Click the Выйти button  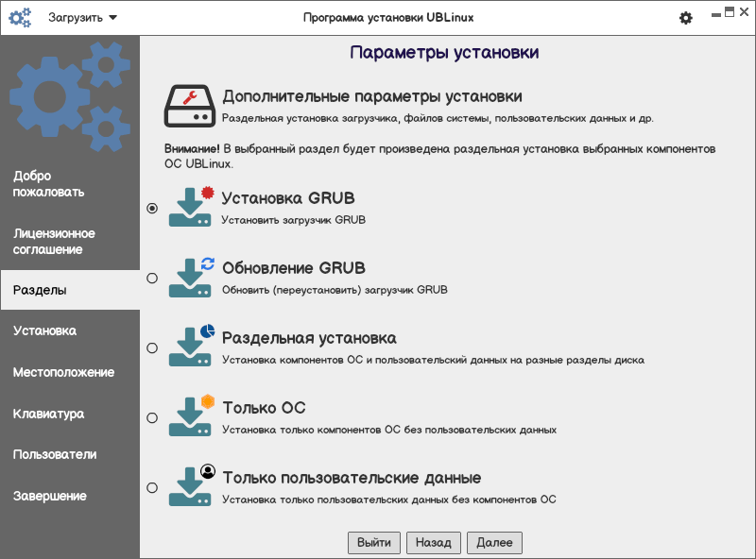click(x=374, y=543)
